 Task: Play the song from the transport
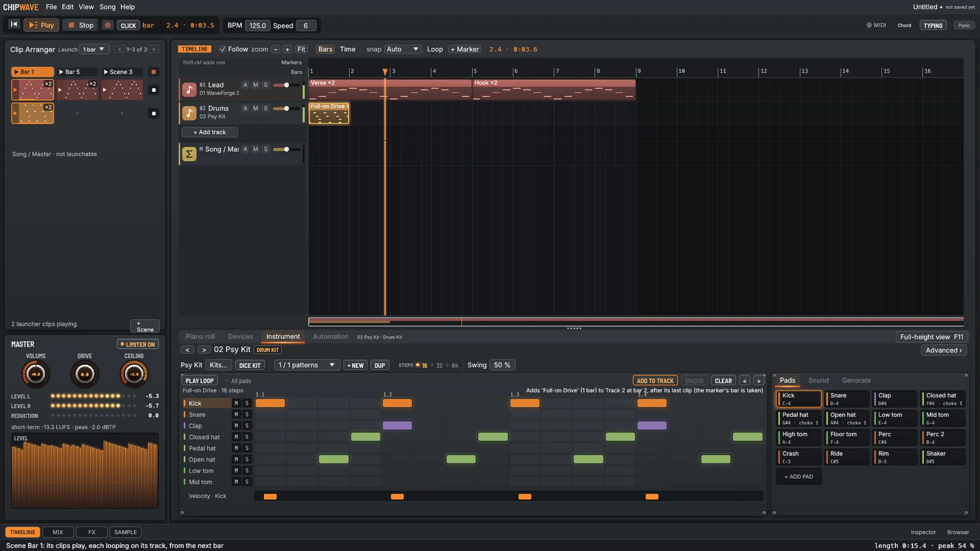tap(42, 25)
